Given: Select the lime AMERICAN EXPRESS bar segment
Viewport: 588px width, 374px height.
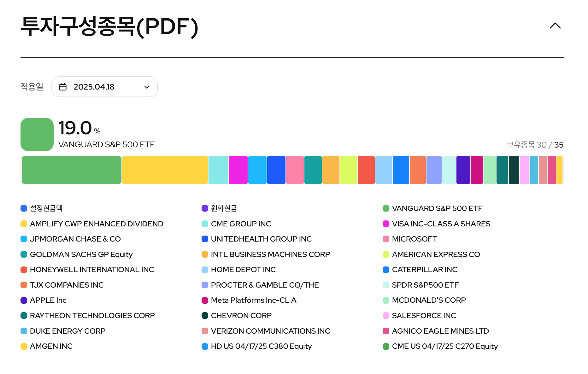Looking at the screenshot, I should [x=349, y=170].
